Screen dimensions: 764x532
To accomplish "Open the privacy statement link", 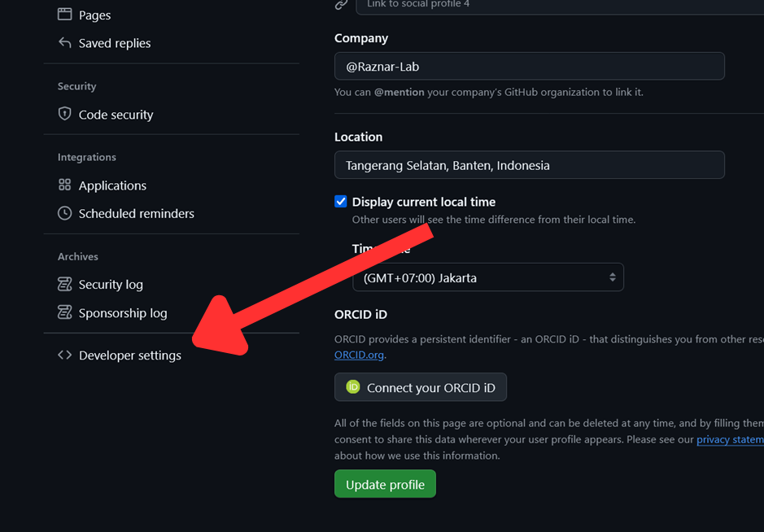I will (x=730, y=439).
